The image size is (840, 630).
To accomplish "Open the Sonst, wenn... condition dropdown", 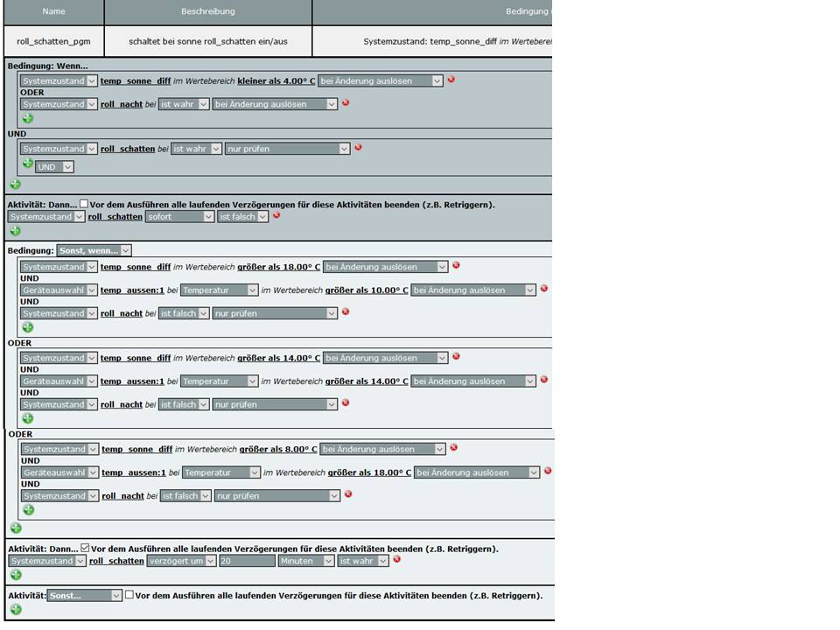I will [x=94, y=250].
